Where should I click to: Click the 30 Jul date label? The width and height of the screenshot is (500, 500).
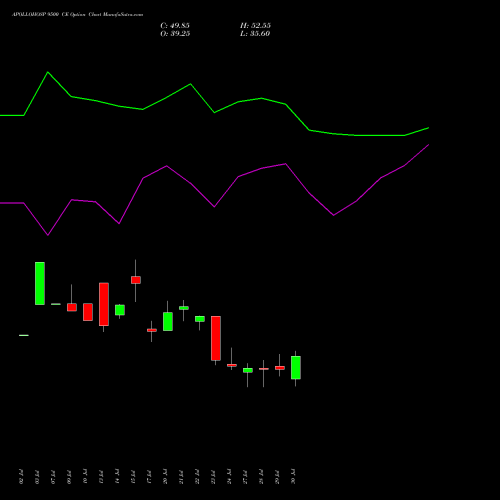(x=293, y=476)
